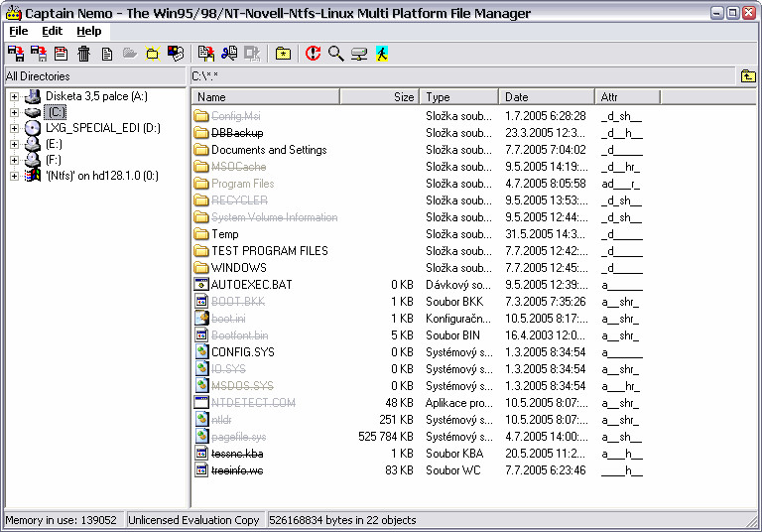Select the RECYCLER folder
This screenshot has width=762, height=532.
[x=239, y=200]
